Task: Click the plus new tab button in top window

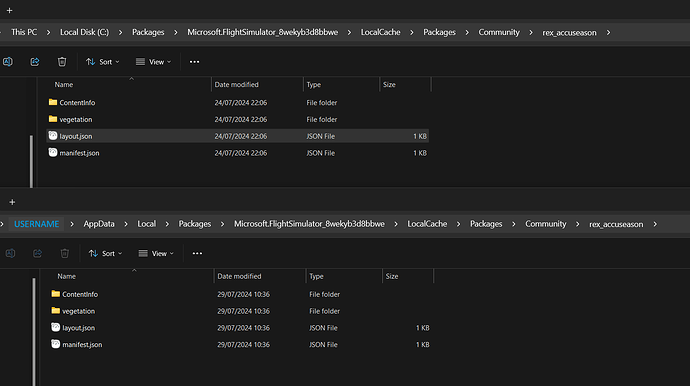Action: point(10,11)
